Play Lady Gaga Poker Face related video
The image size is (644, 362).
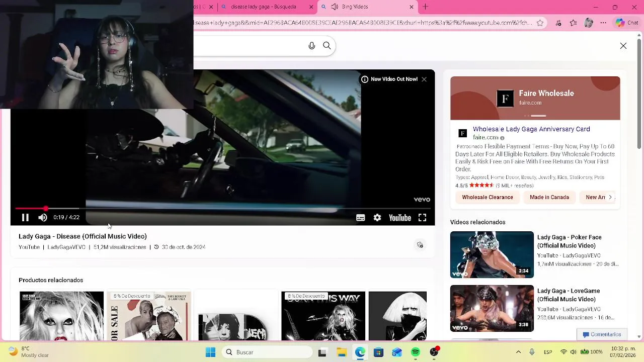pyautogui.click(x=492, y=254)
